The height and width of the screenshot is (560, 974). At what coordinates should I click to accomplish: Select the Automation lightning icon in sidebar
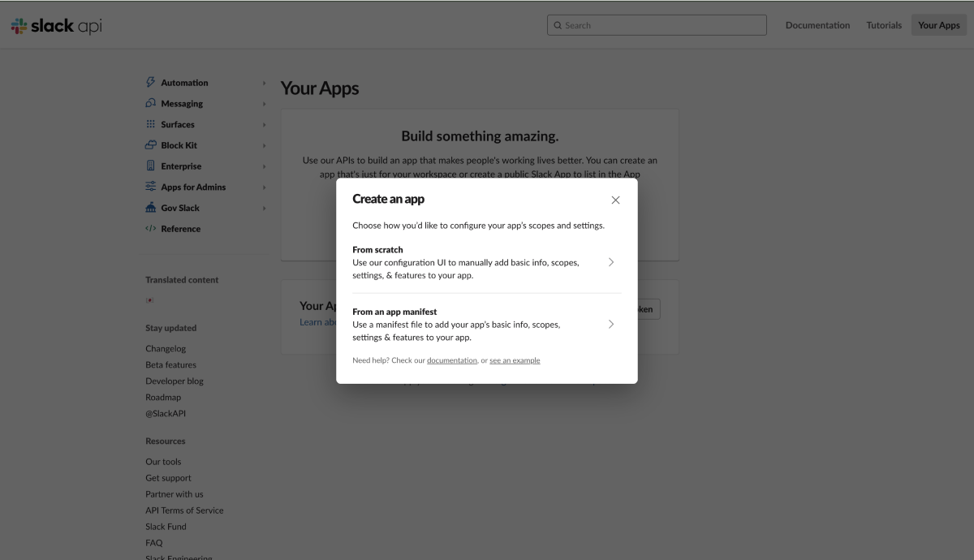coord(150,82)
